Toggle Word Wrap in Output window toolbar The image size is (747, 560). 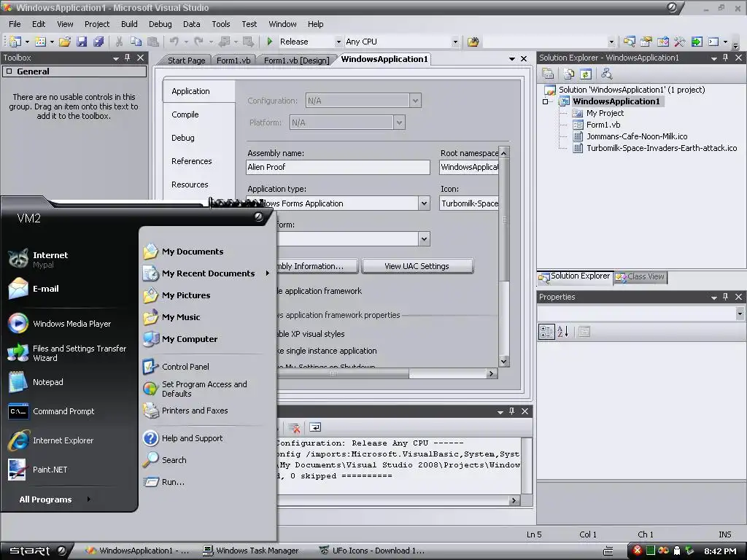click(x=315, y=427)
